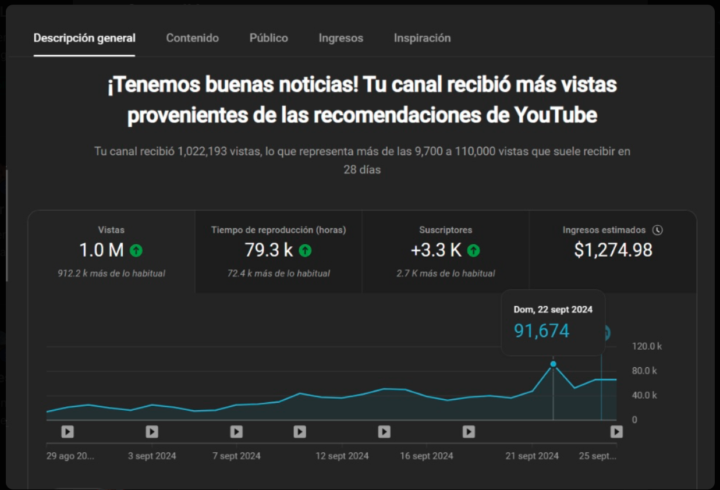Viewport: 720px width, 490px height.
Task: Click the video marker above 3 sept 2024
Action: 152,432
